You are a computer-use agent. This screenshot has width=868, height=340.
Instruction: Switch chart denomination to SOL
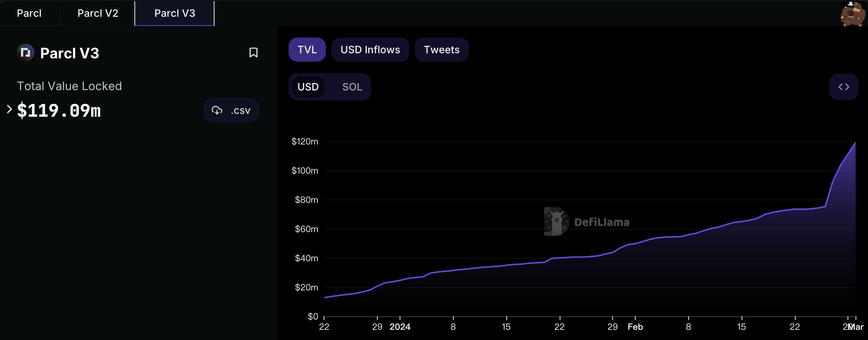coord(352,87)
